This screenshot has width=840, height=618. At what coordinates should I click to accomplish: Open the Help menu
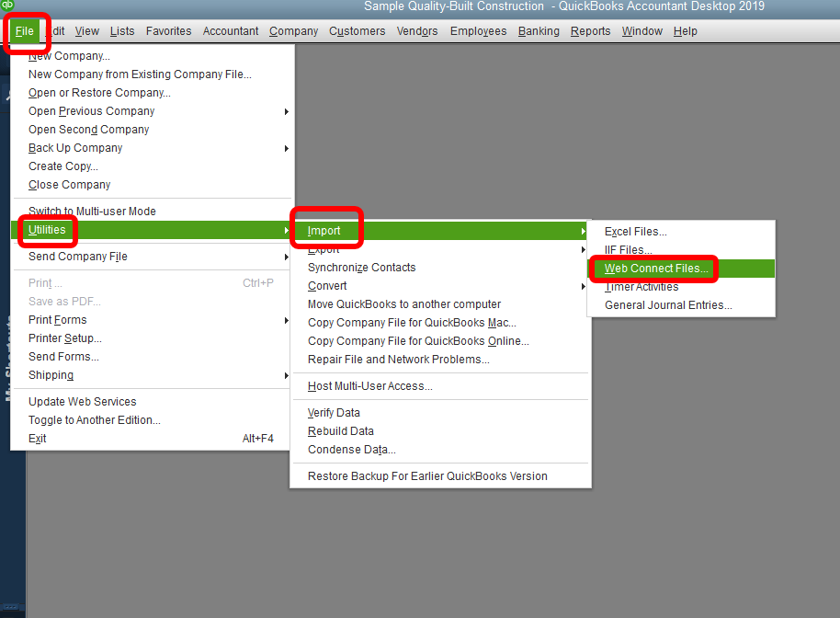[x=686, y=31]
